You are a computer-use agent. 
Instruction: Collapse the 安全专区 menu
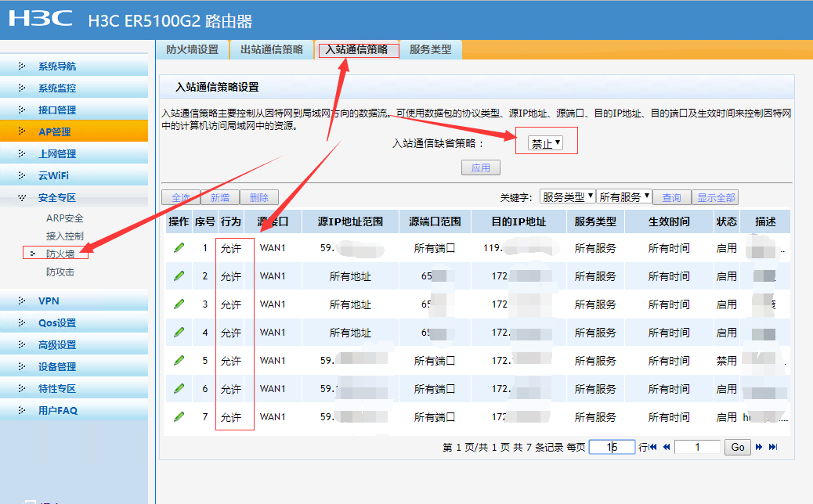pyautogui.click(x=74, y=197)
